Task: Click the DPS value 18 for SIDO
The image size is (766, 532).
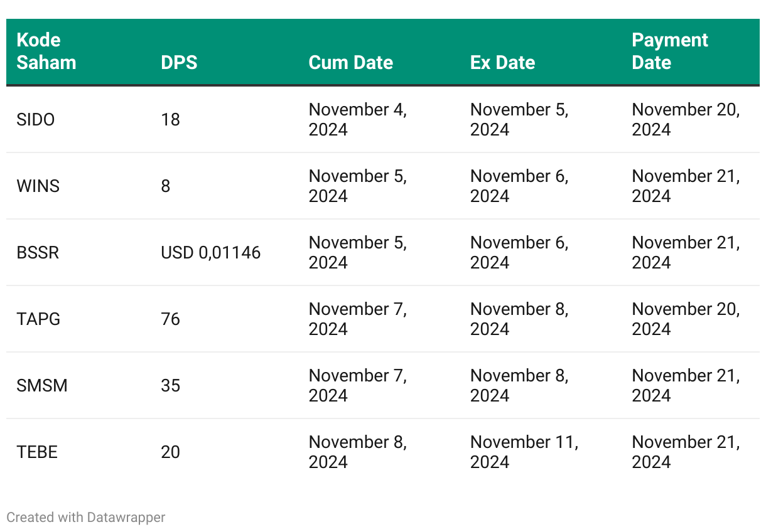Action: tap(170, 119)
